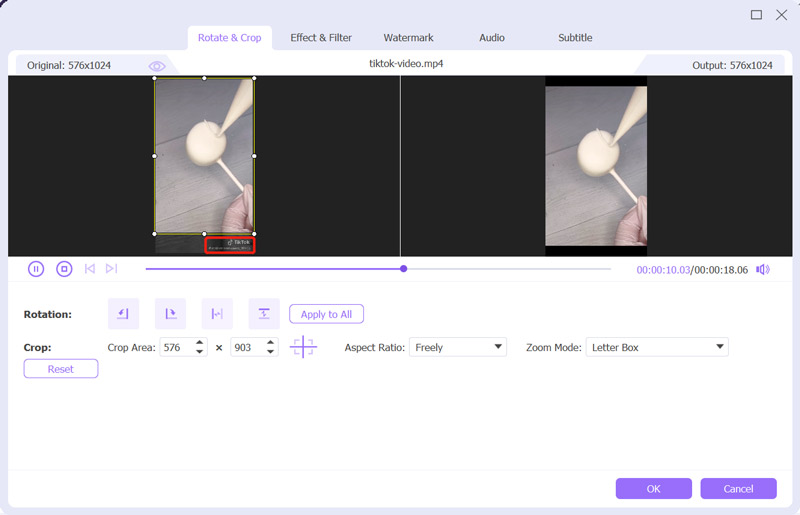
Task: Click the output preview video
Action: [x=596, y=166]
